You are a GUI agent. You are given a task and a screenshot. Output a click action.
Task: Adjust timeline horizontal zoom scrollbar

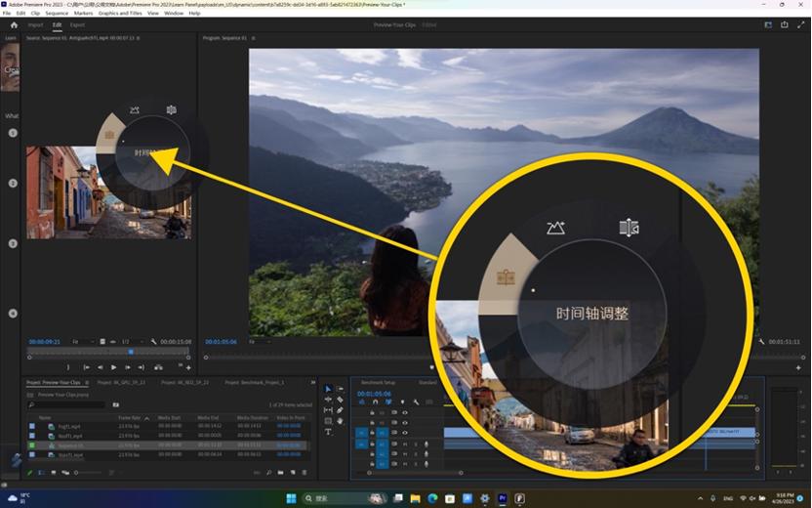pyautogui.click(x=415, y=473)
